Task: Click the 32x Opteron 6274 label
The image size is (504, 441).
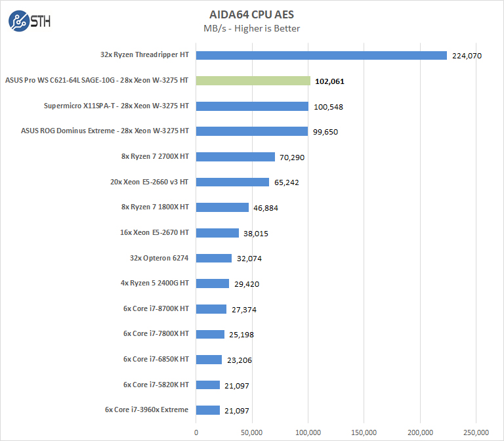Action: [x=159, y=258]
